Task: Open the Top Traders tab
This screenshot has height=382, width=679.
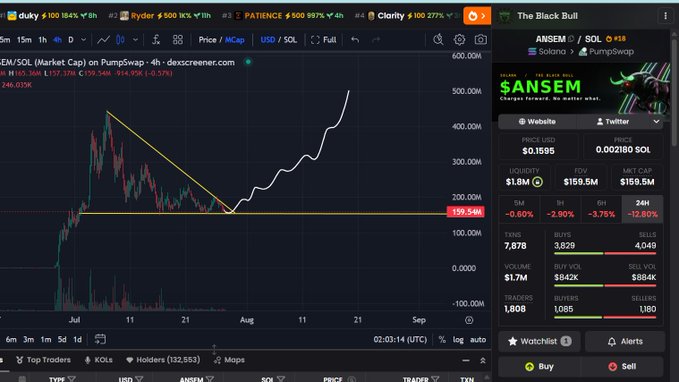Action: click(x=43, y=360)
